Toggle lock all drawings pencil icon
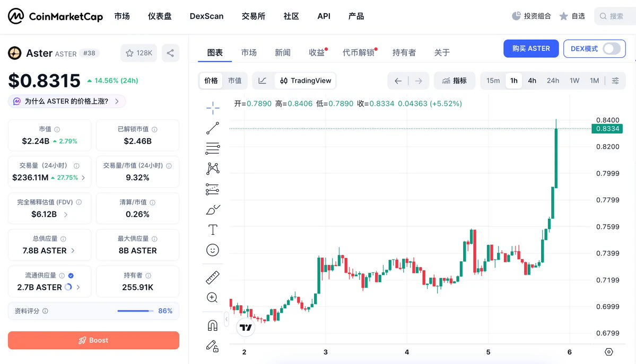This screenshot has width=636, height=364. (x=213, y=346)
